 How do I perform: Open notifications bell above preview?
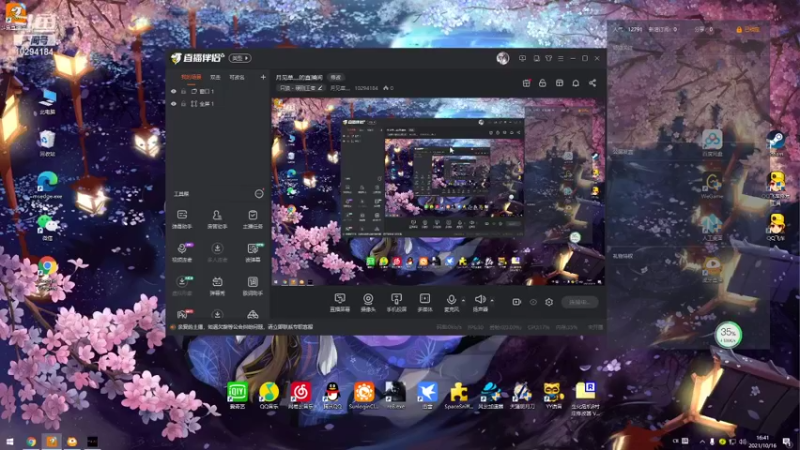pyautogui.click(x=576, y=83)
